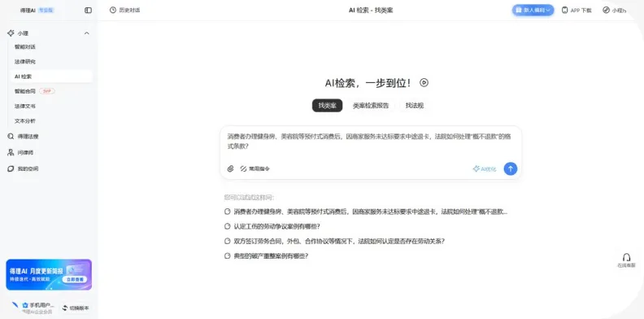644x319 pixels.
Task: Click the 切换版本 switch version button
Action: click(76, 308)
